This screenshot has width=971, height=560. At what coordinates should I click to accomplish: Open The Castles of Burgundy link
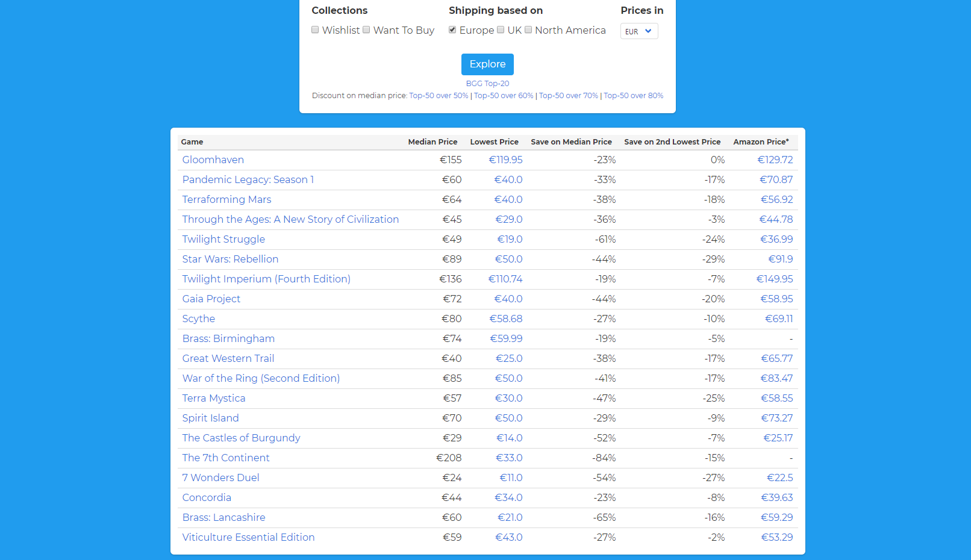(x=242, y=438)
